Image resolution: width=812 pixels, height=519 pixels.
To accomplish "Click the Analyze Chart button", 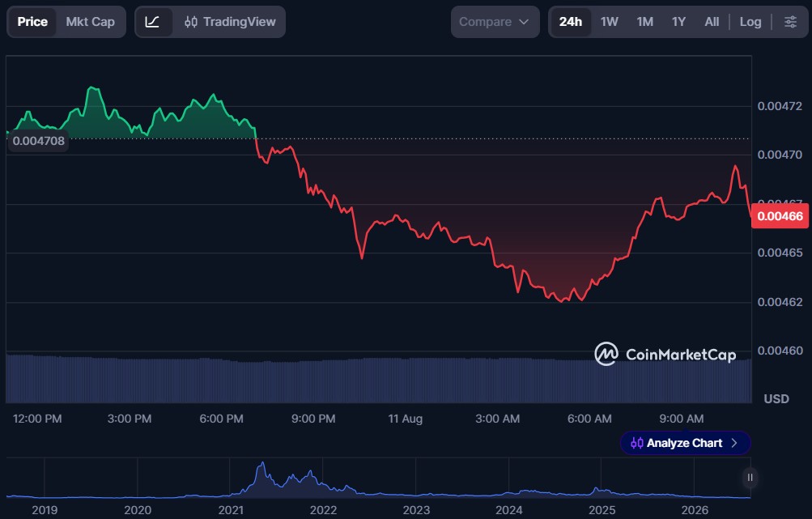I will pyautogui.click(x=685, y=443).
